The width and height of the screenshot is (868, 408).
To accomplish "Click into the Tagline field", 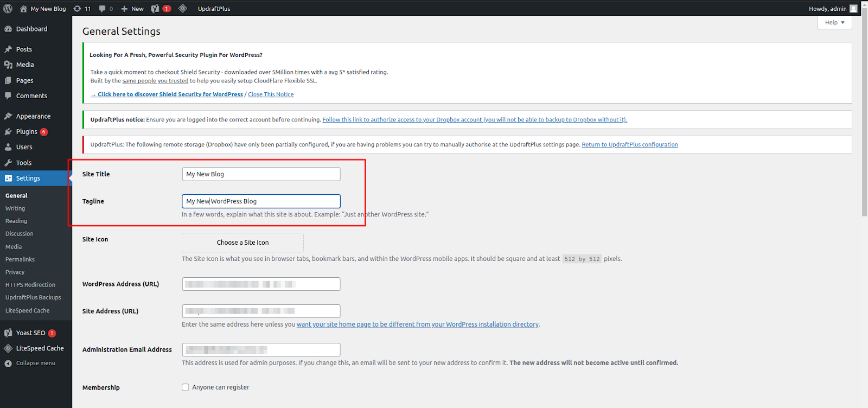I will [x=261, y=201].
